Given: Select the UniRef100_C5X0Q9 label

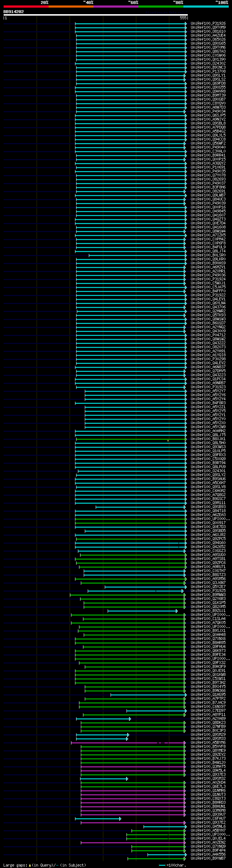Looking at the screenshot, I should tap(208, 459).
